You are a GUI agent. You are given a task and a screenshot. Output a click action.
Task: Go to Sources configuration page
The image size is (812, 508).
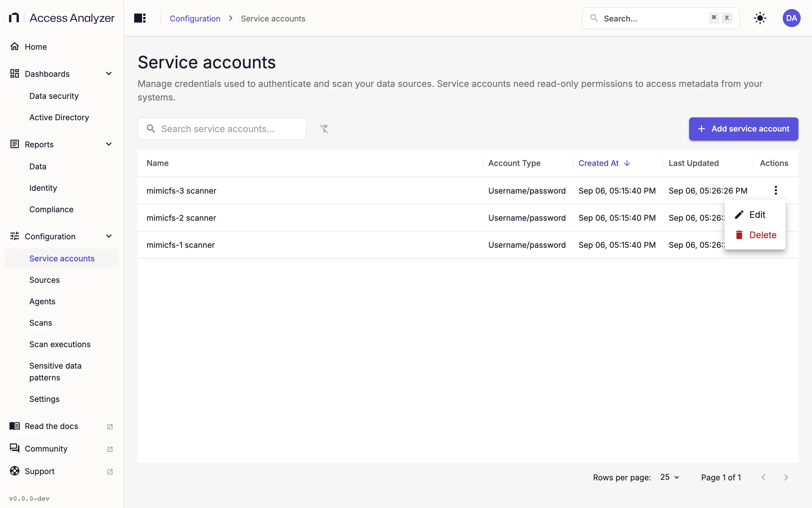[44, 280]
